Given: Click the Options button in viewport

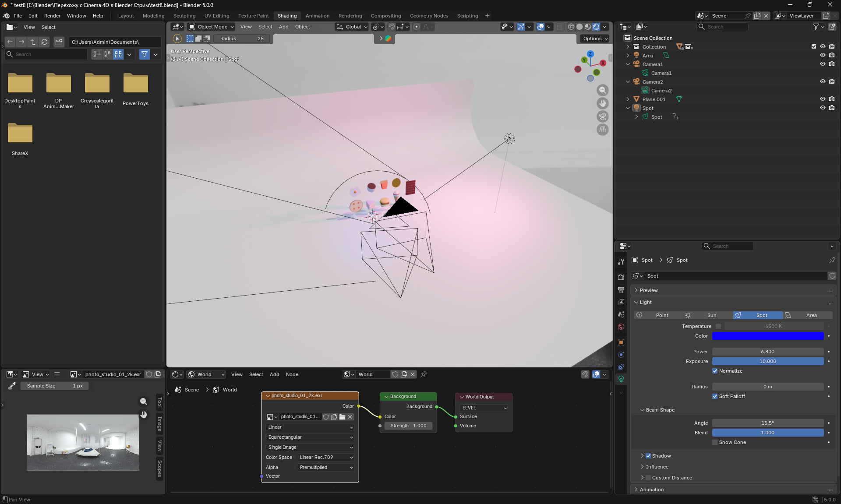Looking at the screenshot, I should pyautogui.click(x=595, y=39).
